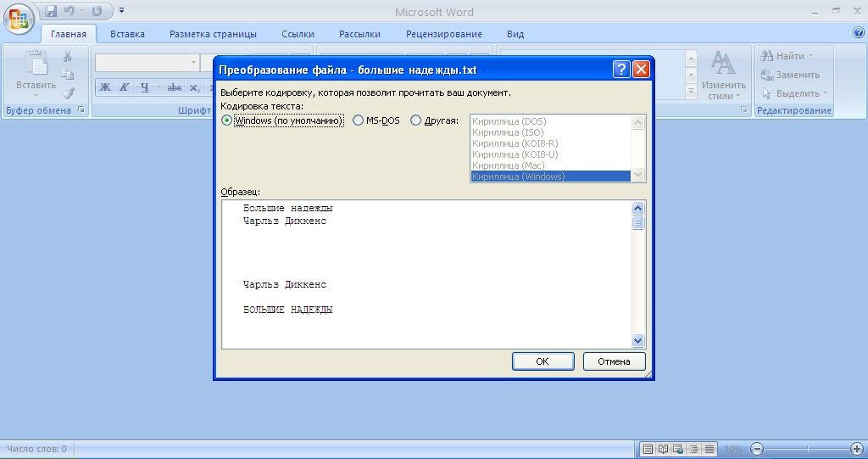Select MS-DOS encoding option
Screen dimensions: 868x459
tap(376, 120)
